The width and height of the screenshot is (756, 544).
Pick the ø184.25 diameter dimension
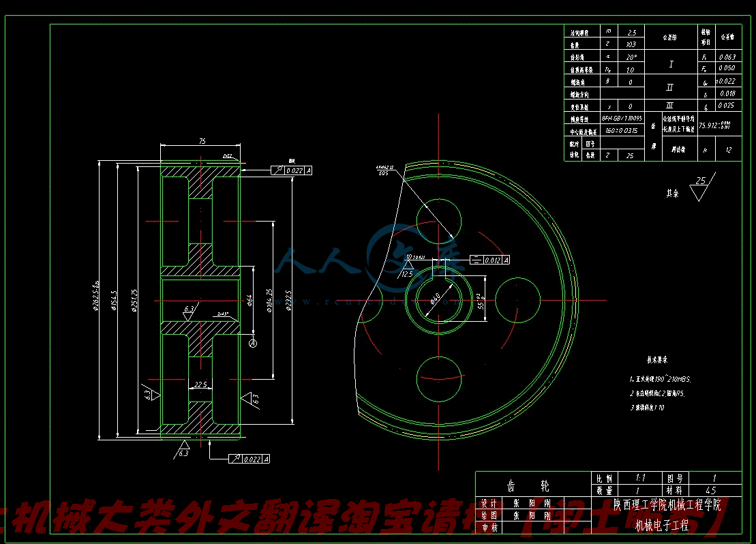point(269,300)
